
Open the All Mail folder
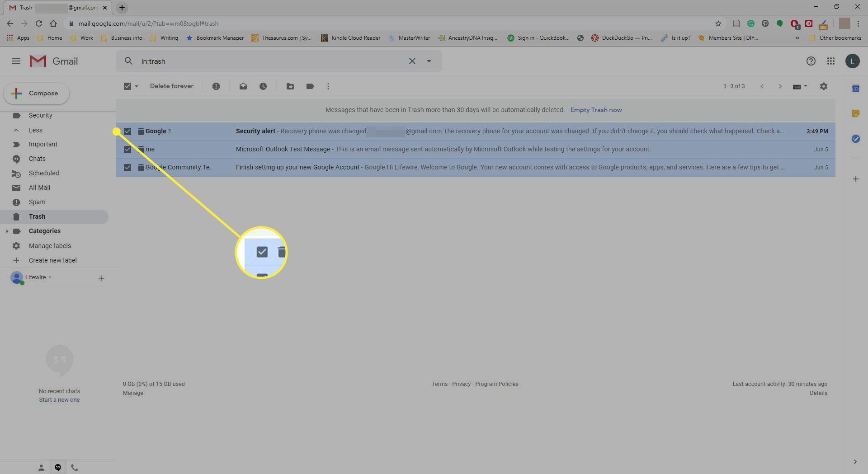(x=39, y=188)
